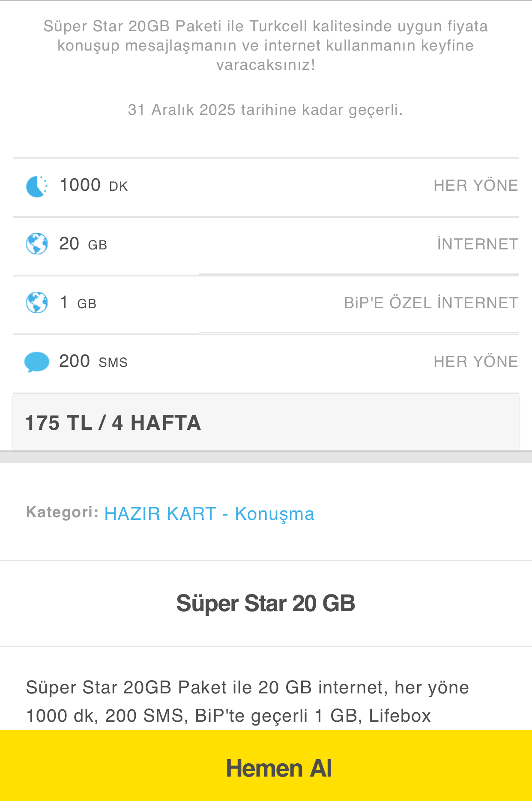Click the BiP'E ÖZEL İNTERNET label
Viewport: 532px width, 801px height.
point(431,303)
